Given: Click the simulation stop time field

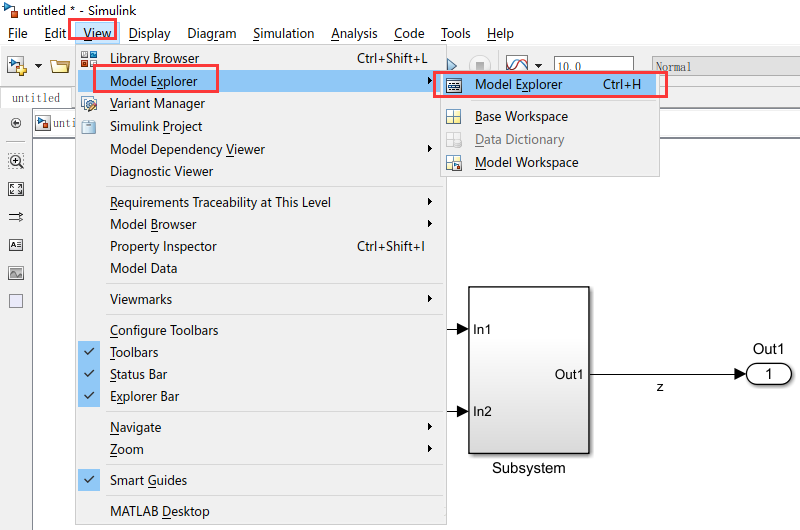Looking at the screenshot, I should tap(593, 66).
